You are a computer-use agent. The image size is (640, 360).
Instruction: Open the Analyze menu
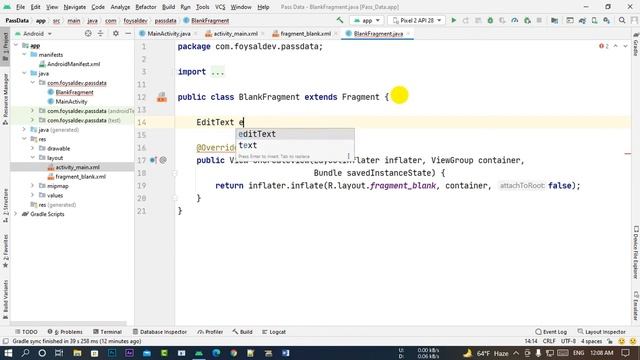point(120,7)
